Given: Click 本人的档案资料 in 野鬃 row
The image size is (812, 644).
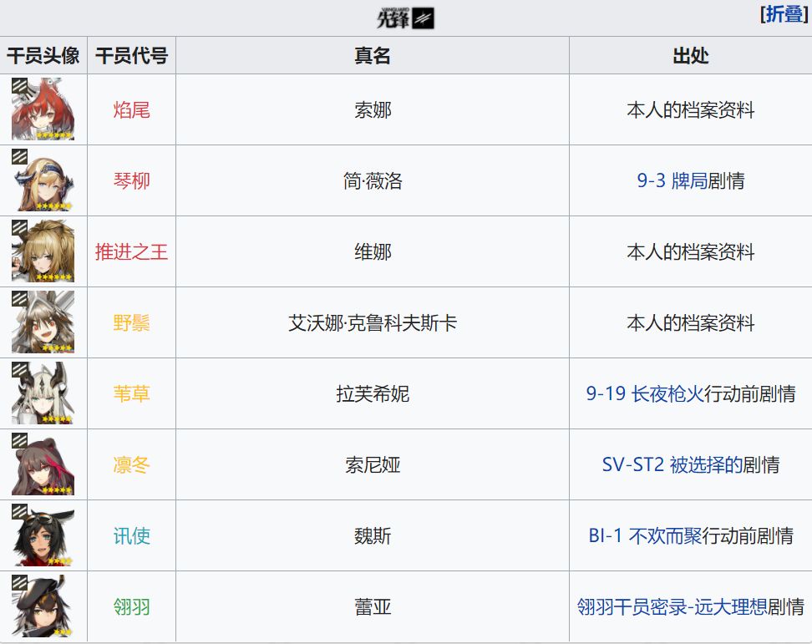Looking at the screenshot, I should 690,323.
